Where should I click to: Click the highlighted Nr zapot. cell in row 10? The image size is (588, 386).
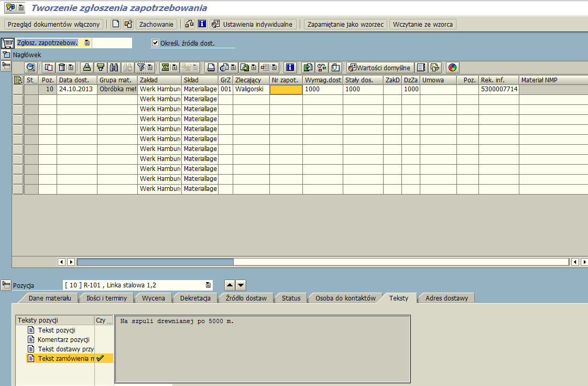[286, 89]
